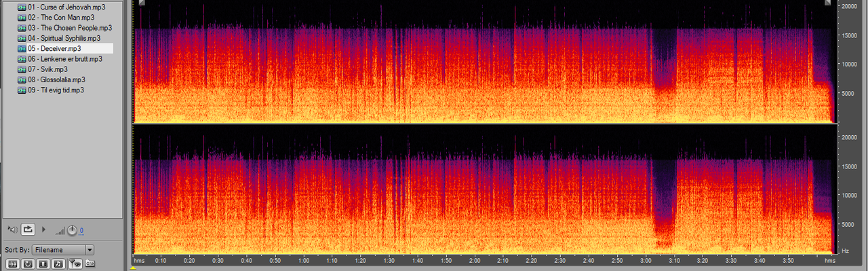Click the 3:00 mark on time ruler
This screenshot has height=271, width=868.
pyautogui.click(x=645, y=261)
